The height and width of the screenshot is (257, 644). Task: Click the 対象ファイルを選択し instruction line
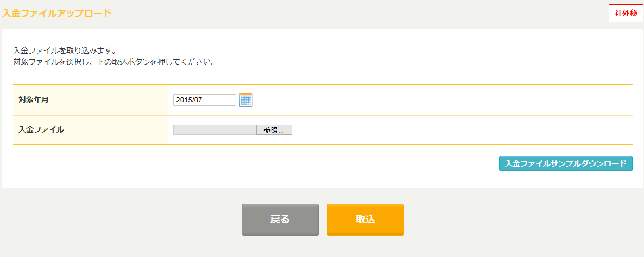114,63
